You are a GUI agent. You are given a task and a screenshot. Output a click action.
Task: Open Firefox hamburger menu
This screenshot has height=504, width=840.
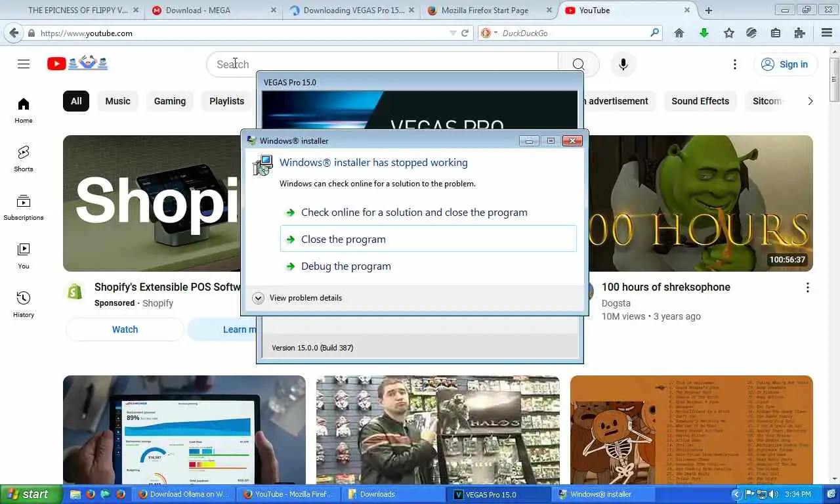[827, 33]
